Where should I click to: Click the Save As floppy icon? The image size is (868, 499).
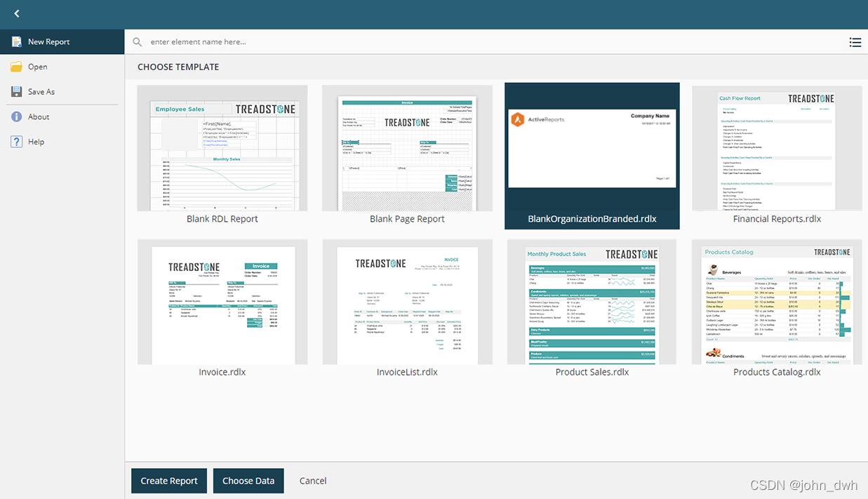pos(17,91)
